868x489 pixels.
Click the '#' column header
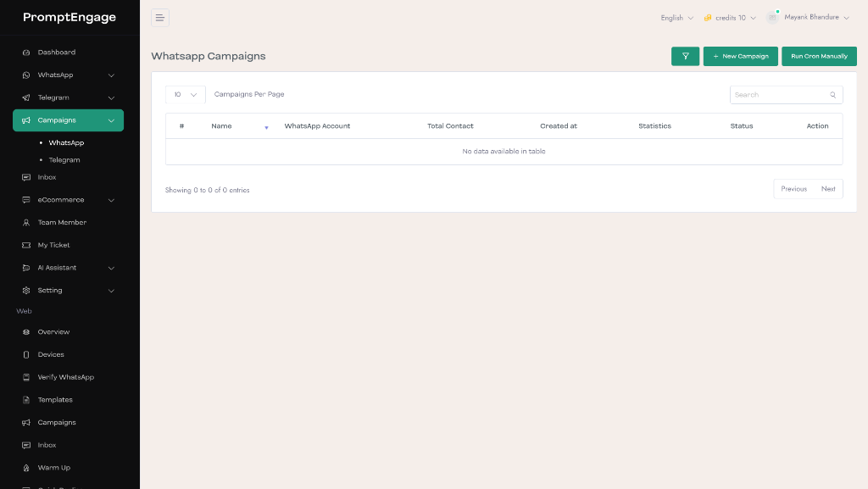[181, 126]
